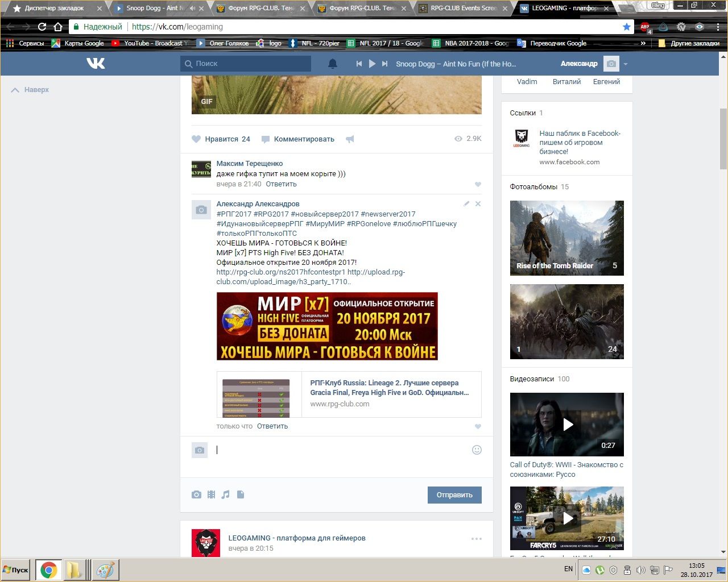Reply to Максим Терещенко's comment

281,184
